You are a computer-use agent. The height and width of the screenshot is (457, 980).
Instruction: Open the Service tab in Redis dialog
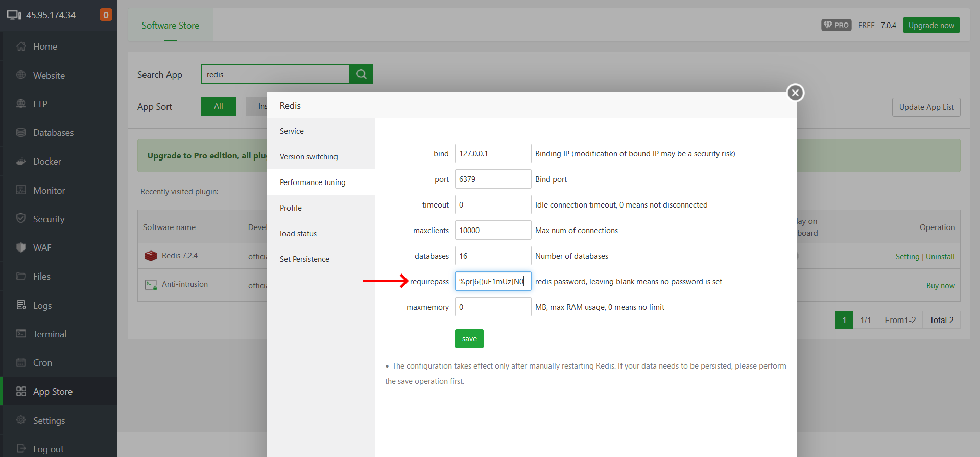click(321, 131)
